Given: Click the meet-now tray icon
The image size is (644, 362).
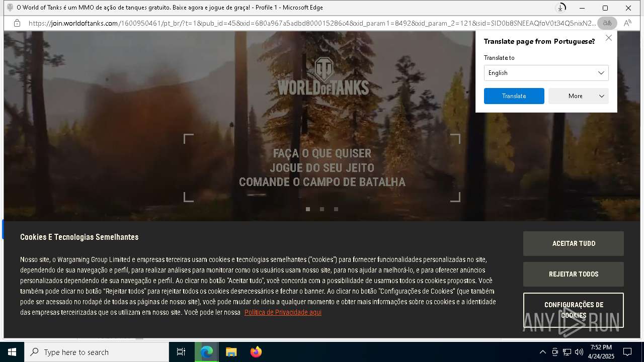Looking at the screenshot, I should click(554, 352).
